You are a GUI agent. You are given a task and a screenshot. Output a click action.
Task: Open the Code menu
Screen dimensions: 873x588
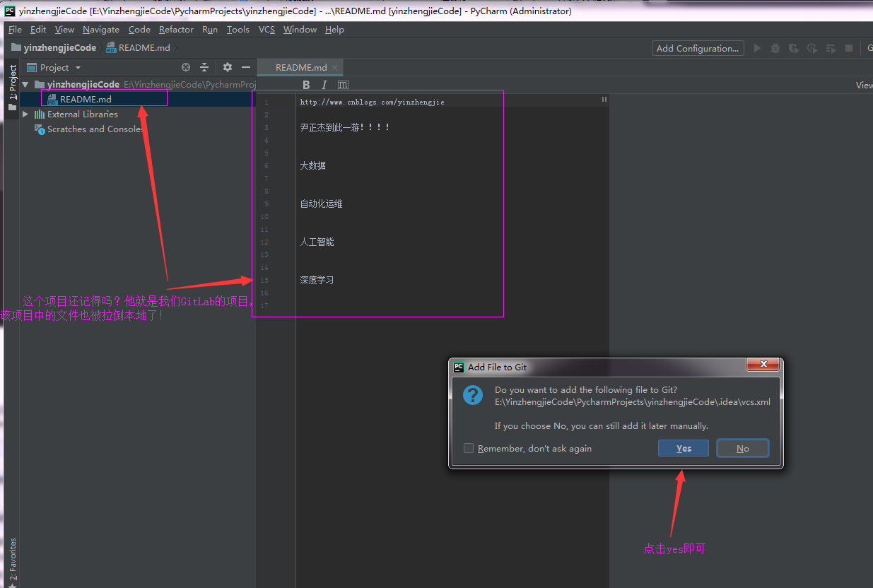tap(139, 29)
